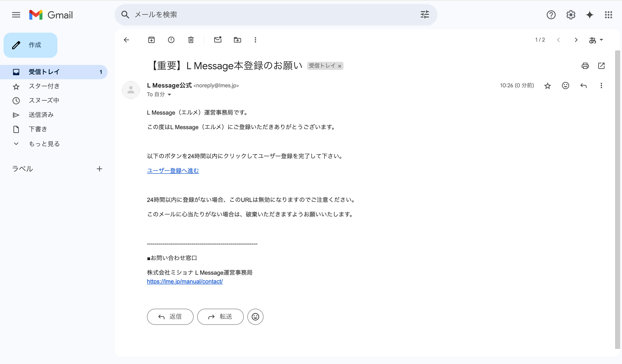Report email as spam

(171, 40)
